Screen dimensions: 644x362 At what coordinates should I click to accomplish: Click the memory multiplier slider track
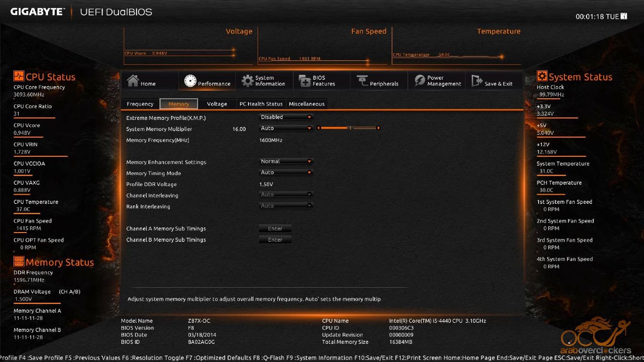click(x=349, y=128)
